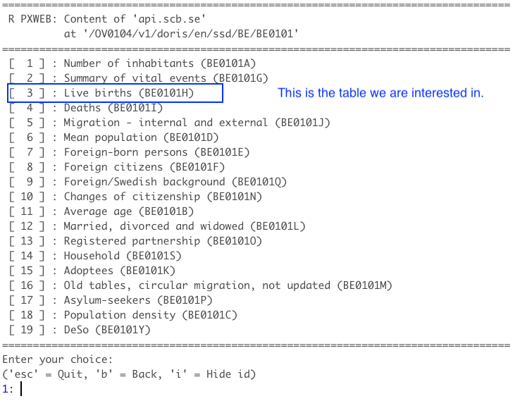
Task: Choose the highlighted Live births table
Action: click(128, 93)
